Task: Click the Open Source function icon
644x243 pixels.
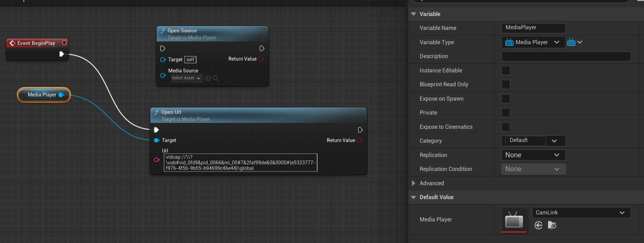Action: 163,31
